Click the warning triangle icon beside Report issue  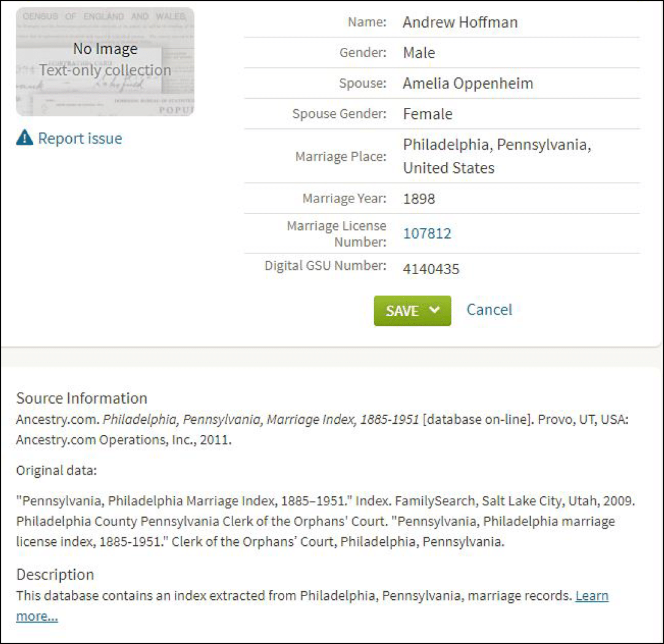pyautogui.click(x=25, y=139)
